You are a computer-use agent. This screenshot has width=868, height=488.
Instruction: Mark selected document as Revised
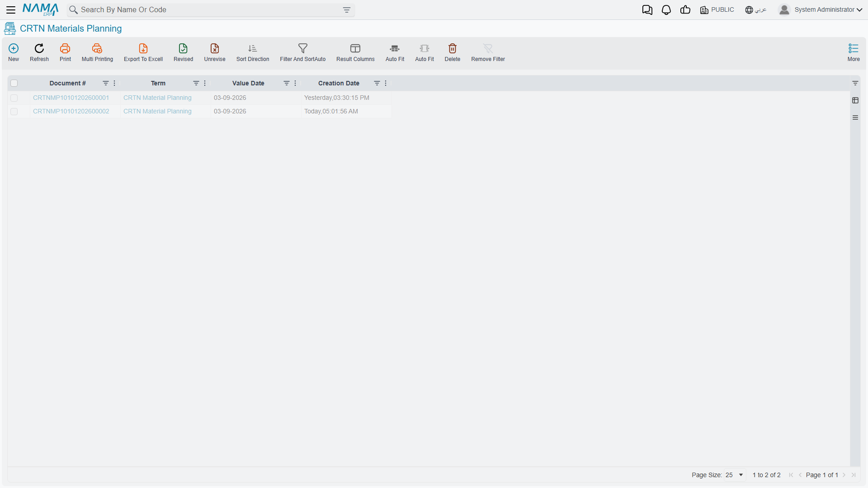[183, 52]
